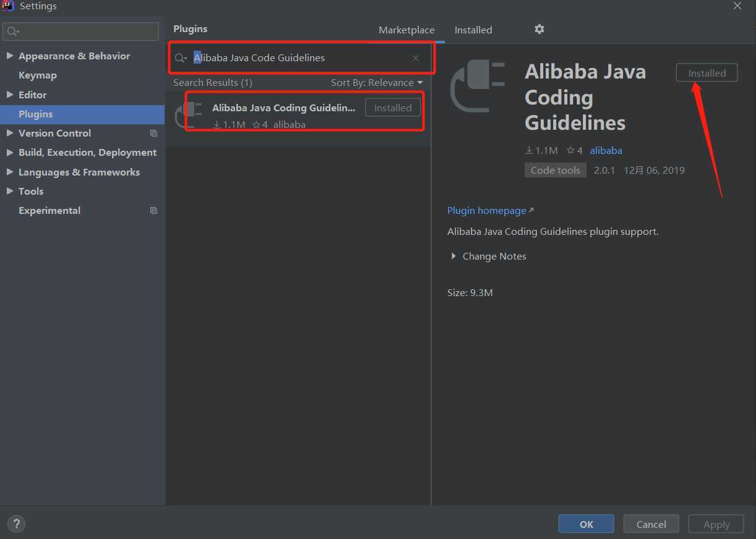
Task: Expand Build, Execution, Deployment node
Action: (x=10, y=153)
